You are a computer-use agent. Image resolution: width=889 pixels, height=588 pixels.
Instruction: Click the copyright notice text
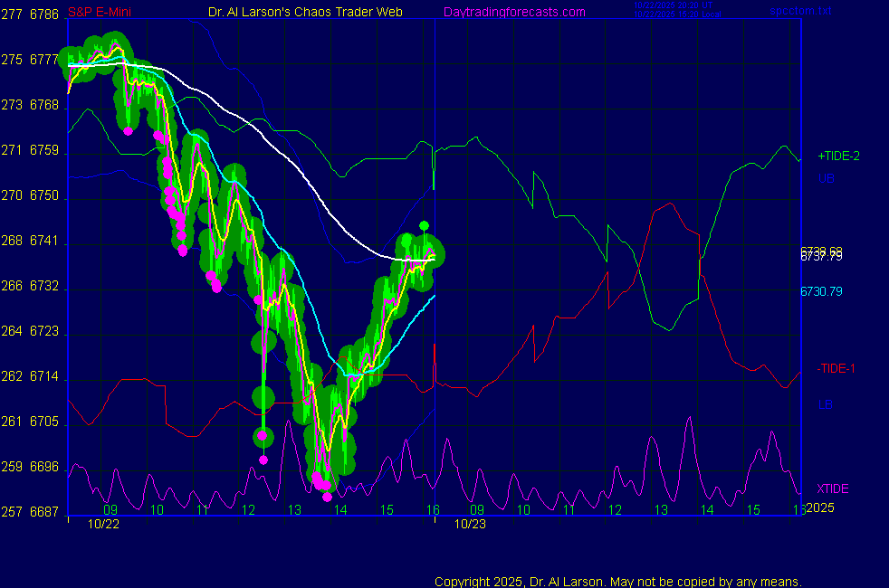618,581
